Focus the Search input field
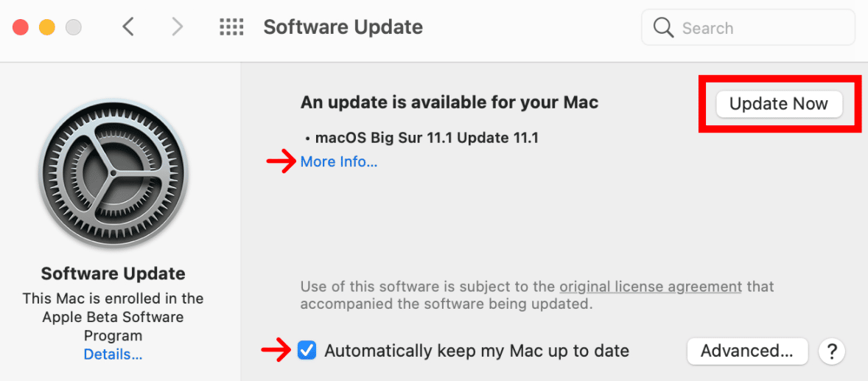 [x=749, y=27]
